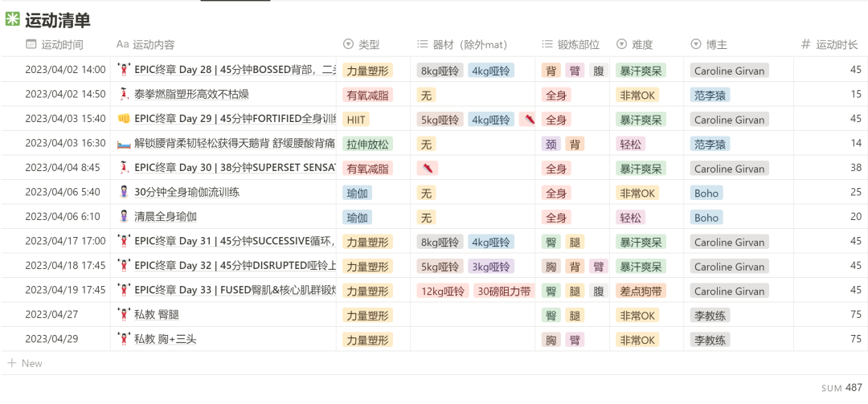Click the 有氧减脂 tag in 2023/04/02 14:50 row
Screen dimensions: 868x404
(367, 96)
